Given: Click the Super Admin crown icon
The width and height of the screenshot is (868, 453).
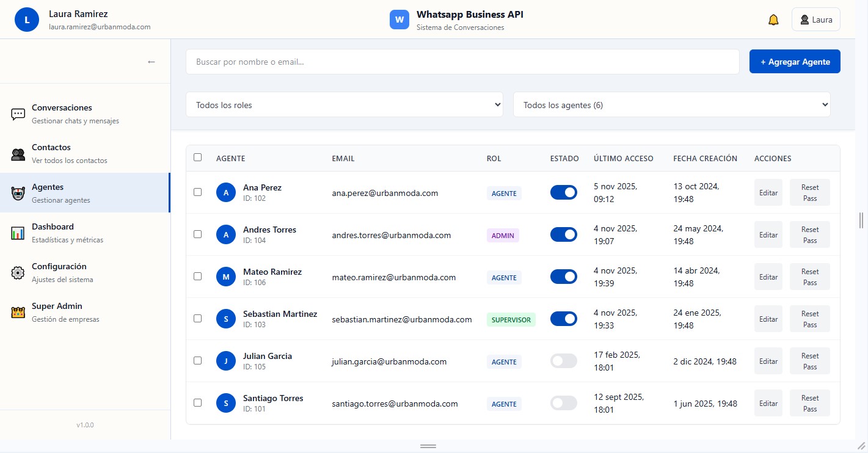Looking at the screenshot, I should (18, 313).
